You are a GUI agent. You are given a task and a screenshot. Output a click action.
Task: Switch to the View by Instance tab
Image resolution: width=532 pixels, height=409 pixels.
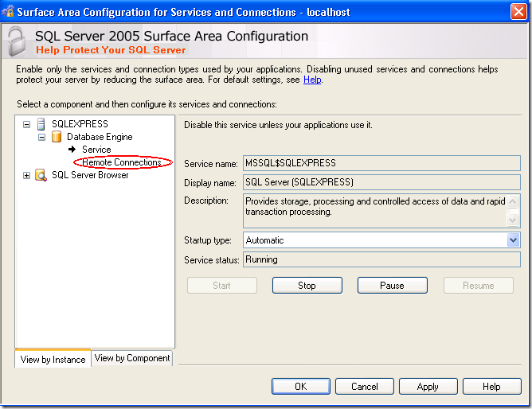pyautogui.click(x=53, y=359)
